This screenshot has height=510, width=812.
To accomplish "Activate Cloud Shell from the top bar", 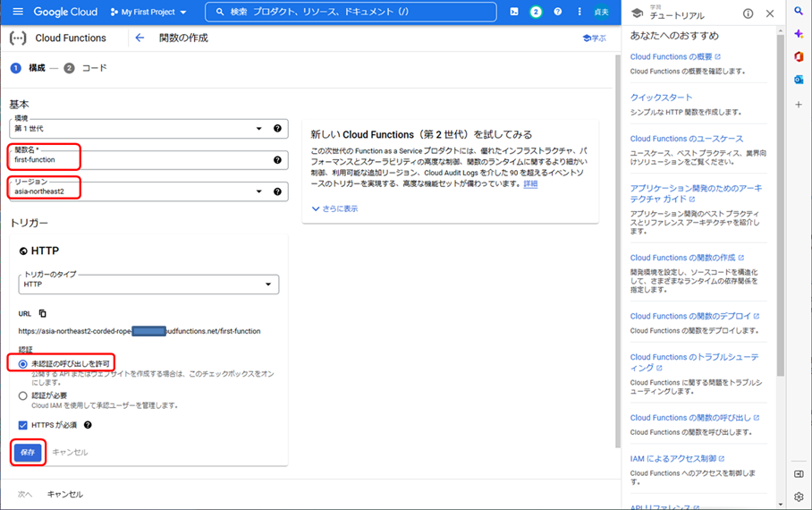I will click(x=514, y=13).
